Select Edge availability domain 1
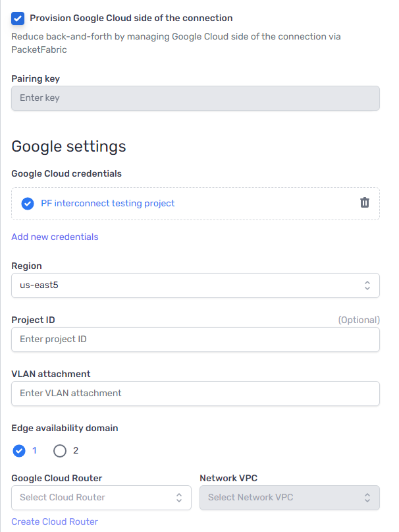This screenshot has width=399, height=532. (18, 451)
